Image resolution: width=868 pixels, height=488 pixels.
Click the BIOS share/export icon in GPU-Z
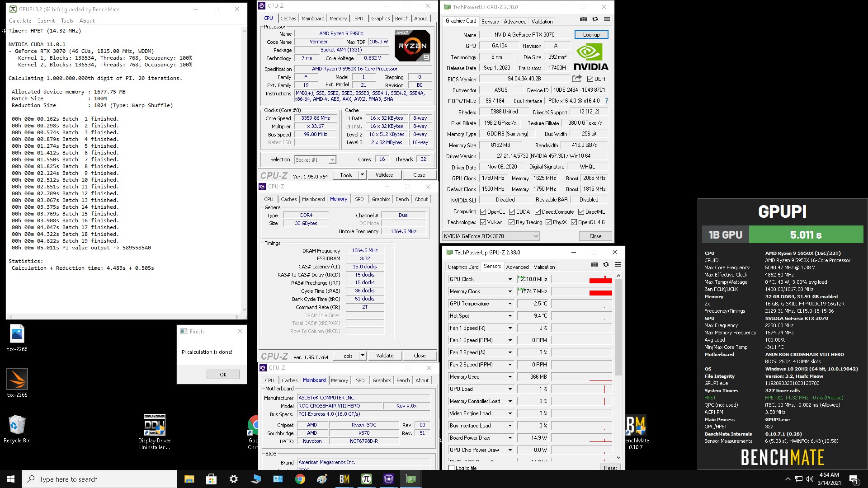577,78
